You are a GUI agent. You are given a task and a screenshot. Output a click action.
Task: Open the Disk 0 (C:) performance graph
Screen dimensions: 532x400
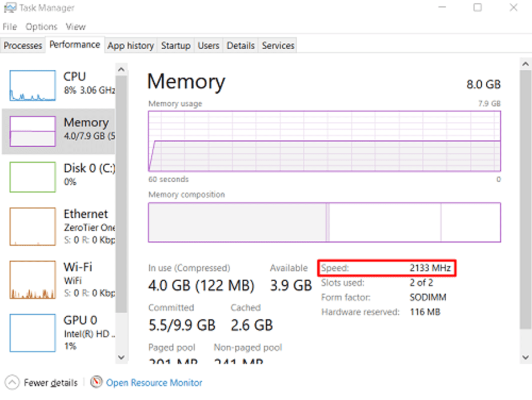[x=33, y=177]
